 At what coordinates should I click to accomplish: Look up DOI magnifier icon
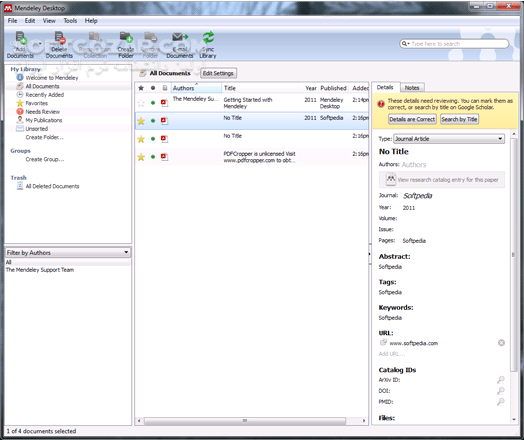point(501,391)
